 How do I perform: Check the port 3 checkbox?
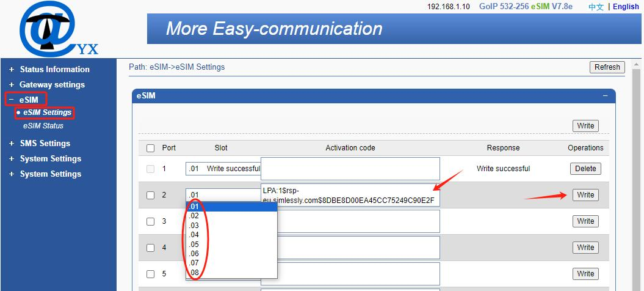pos(151,221)
